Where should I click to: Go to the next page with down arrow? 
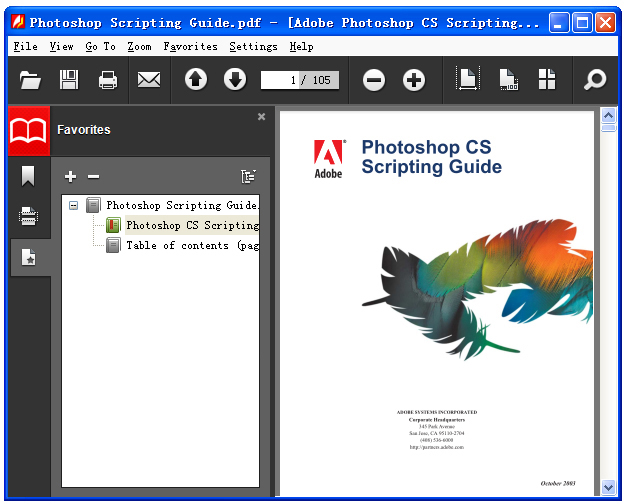click(235, 79)
